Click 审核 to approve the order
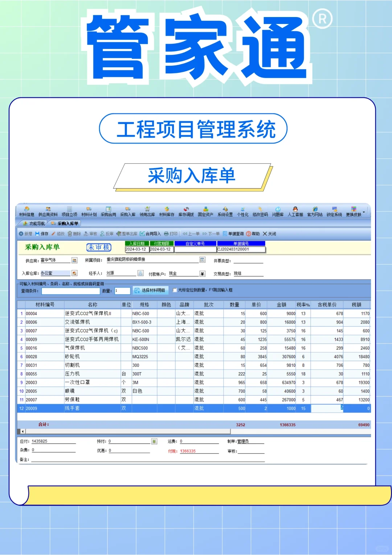This screenshot has height=555, width=392. click(91, 234)
